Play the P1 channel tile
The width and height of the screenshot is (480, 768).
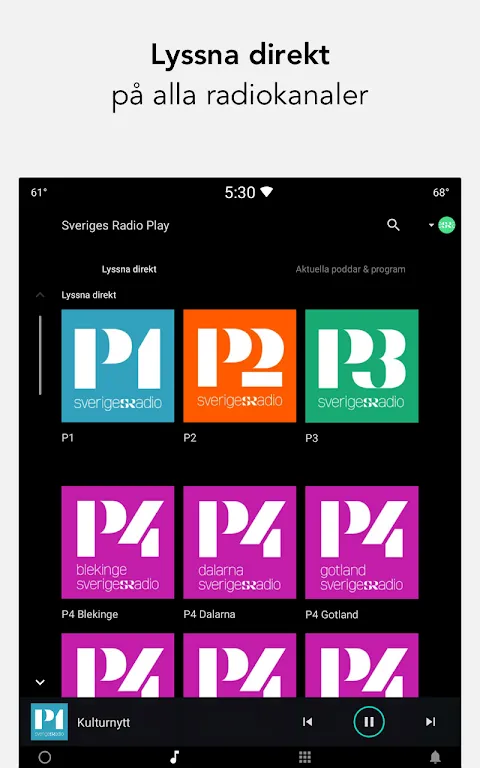click(118, 365)
